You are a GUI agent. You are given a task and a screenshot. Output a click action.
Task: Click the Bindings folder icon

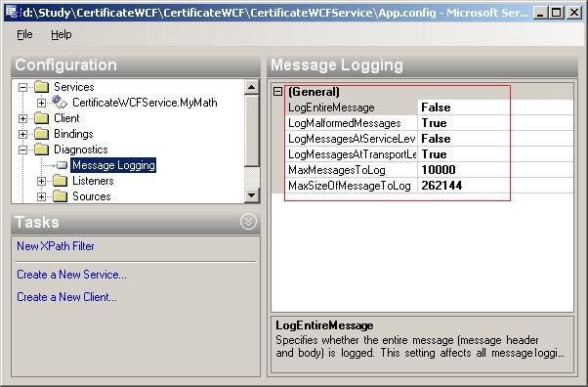point(42,134)
